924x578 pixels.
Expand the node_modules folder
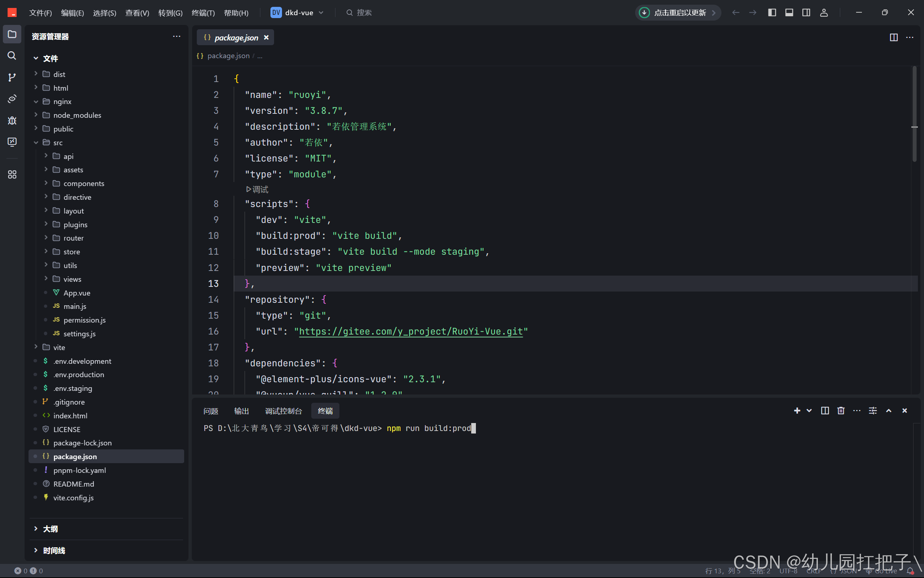[x=77, y=115]
